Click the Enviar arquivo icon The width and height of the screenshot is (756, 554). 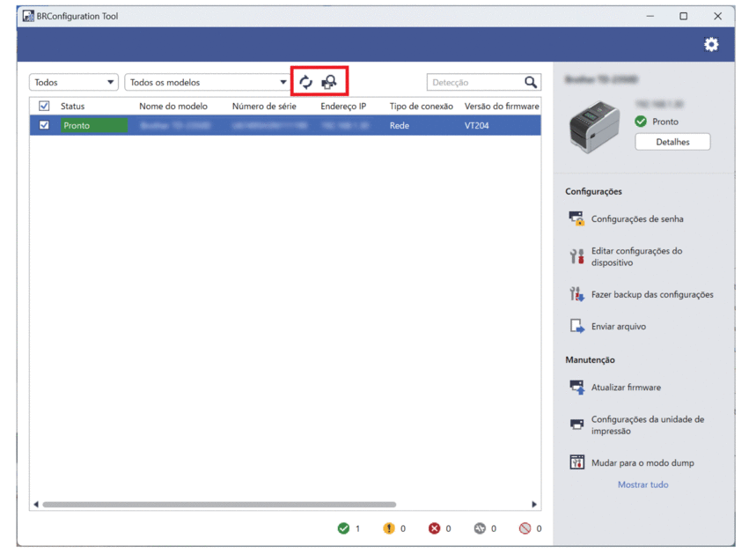click(576, 326)
